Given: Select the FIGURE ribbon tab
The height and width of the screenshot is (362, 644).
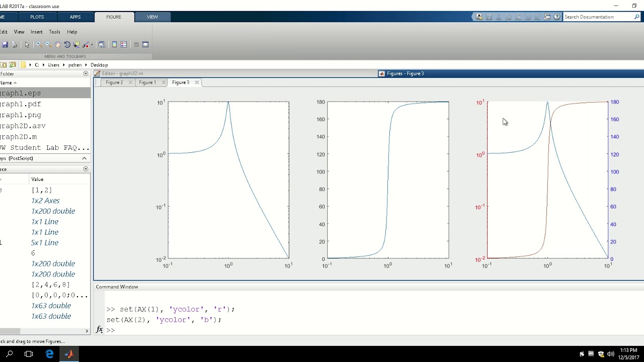Looking at the screenshot, I should pyautogui.click(x=114, y=17).
